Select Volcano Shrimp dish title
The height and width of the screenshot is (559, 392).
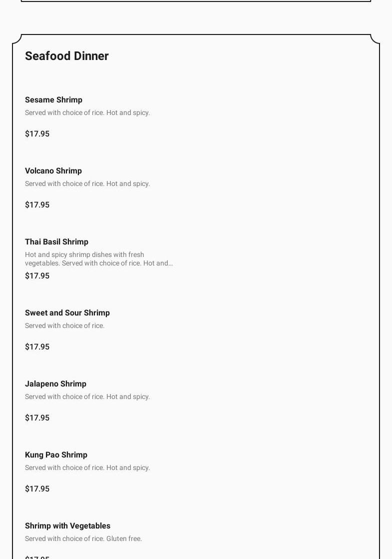53,171
